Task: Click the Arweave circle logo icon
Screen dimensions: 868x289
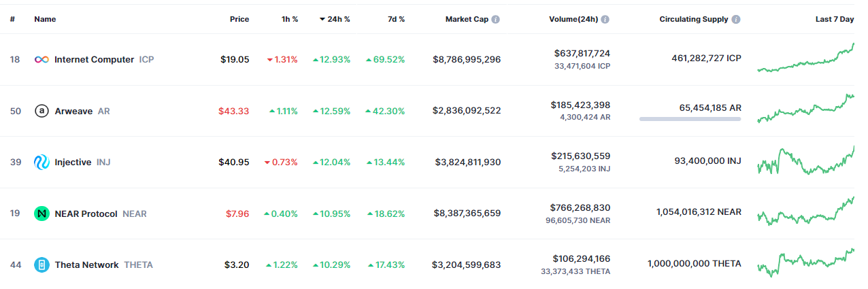Action: point(41,111)
